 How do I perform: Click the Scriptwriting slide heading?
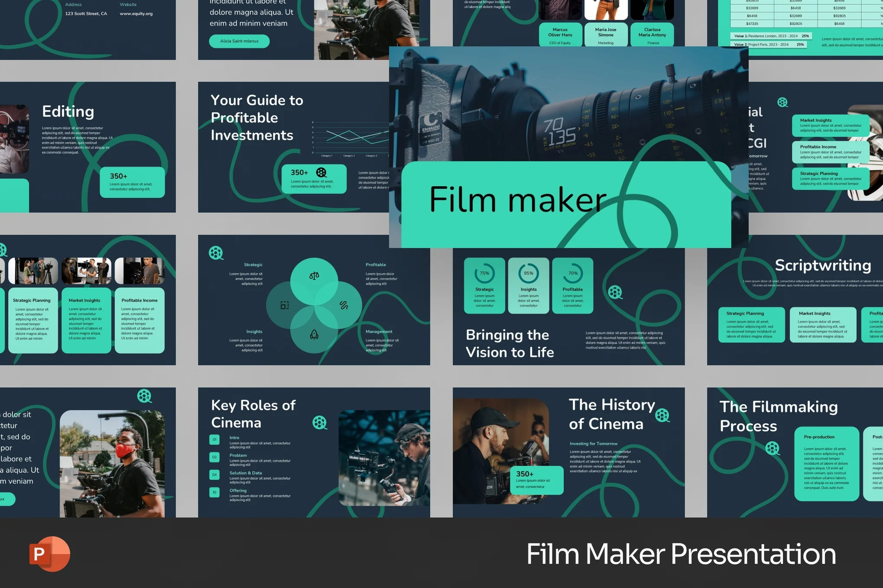pos(822,265)
